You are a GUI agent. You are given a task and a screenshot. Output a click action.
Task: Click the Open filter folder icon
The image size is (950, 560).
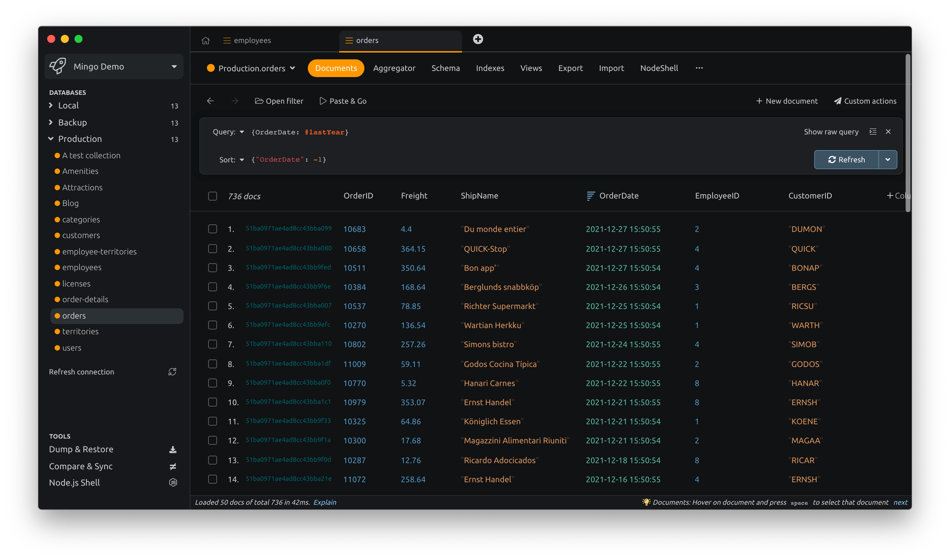(259, 101)
